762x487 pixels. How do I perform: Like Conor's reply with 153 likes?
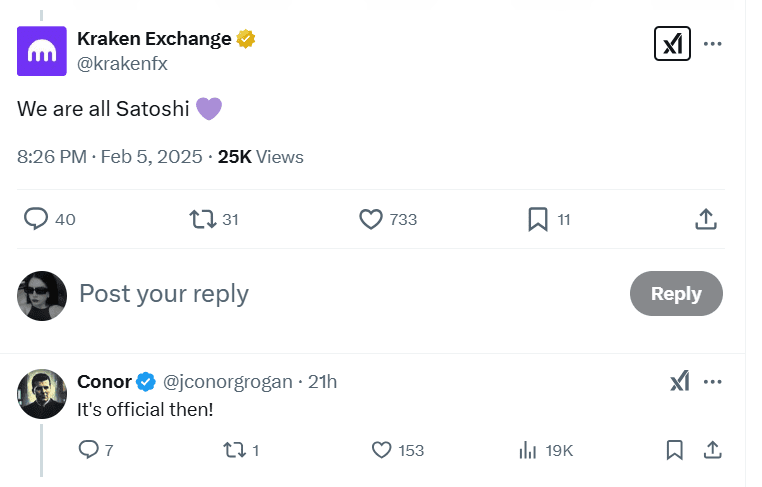point(381,450)
